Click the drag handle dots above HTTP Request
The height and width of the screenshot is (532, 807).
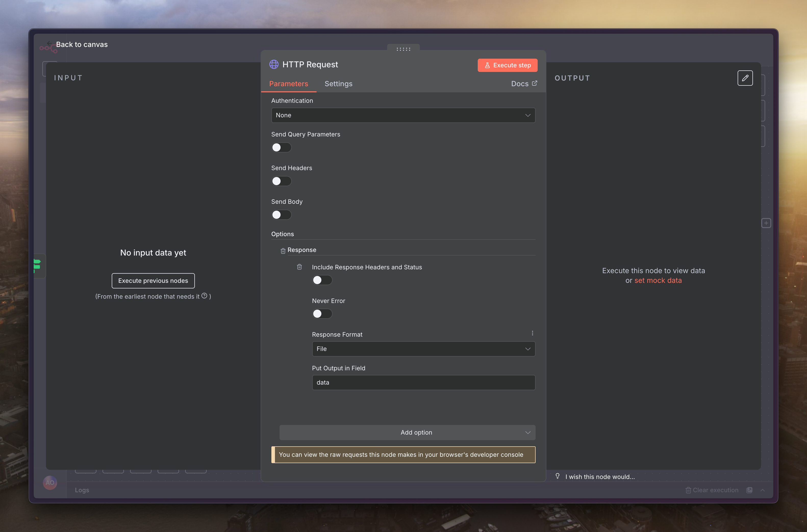point(403,49)
